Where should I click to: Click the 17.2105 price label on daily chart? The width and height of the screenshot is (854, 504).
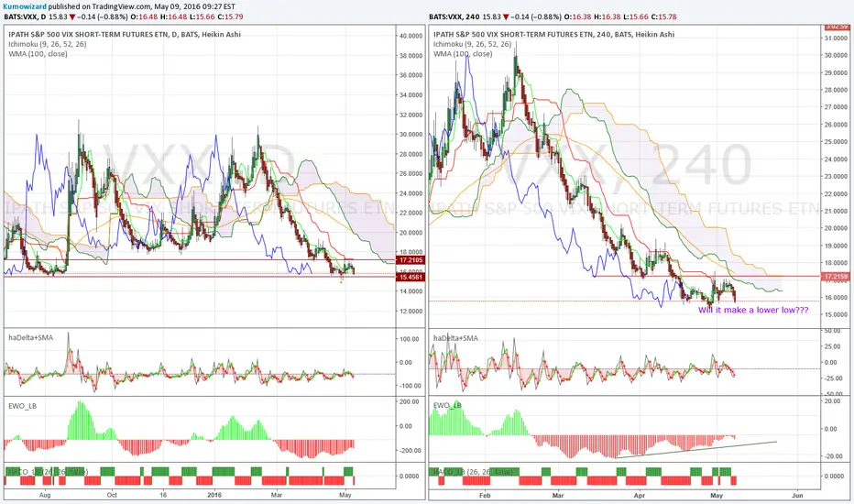coord(411,260)
